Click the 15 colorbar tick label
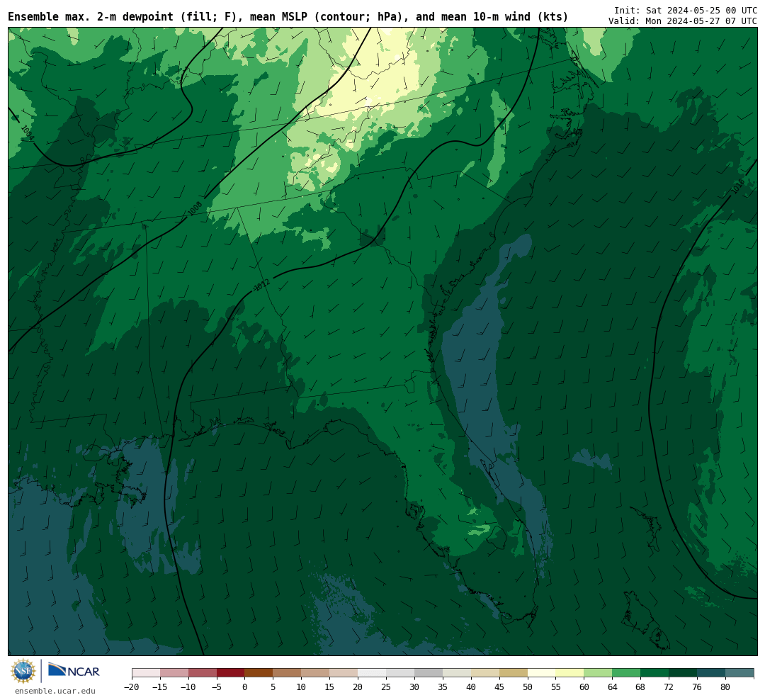The width and height of the screenshot is (765, 700). tap(330, 687)
